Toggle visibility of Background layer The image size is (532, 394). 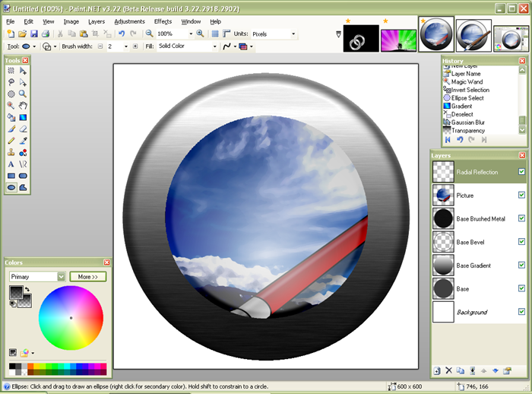[521, 311]
